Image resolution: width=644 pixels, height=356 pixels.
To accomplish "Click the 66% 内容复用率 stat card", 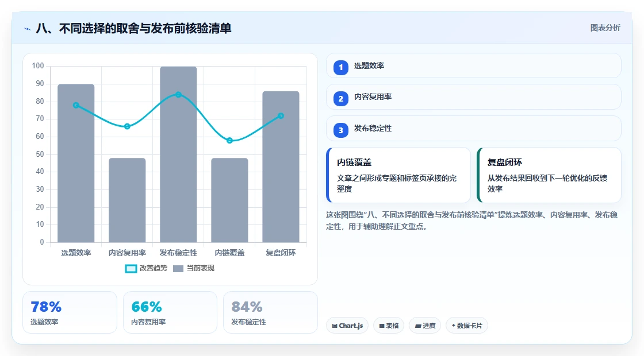I will [x=170, y=312].
